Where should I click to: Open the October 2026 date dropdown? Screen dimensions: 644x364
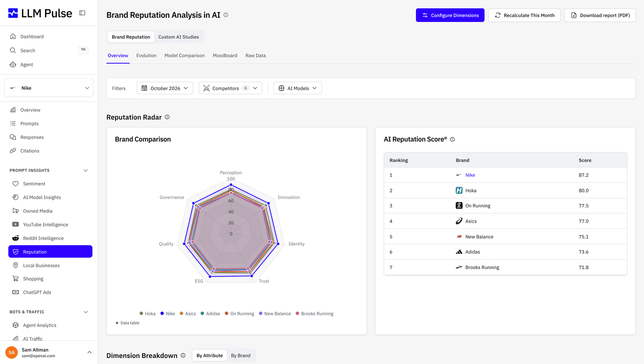pyautogui.click(x=165, y=88)
